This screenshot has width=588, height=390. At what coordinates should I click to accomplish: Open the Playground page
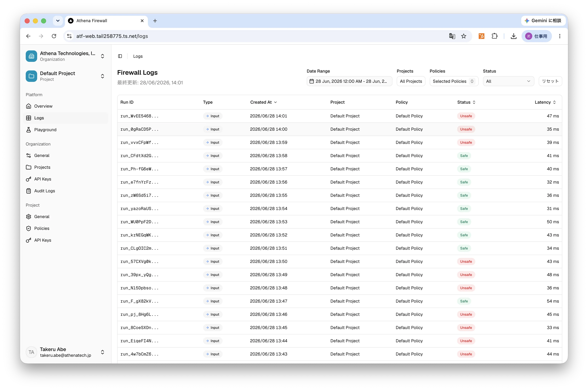(66, 130)
